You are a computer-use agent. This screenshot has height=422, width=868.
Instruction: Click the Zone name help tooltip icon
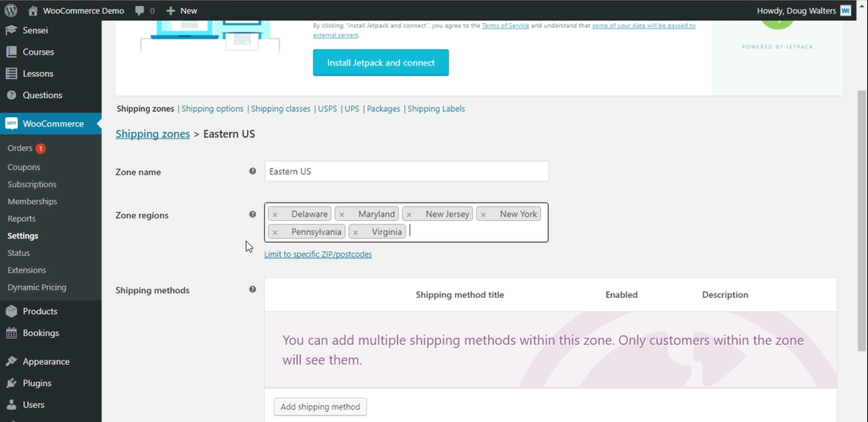tap(252, 171)
